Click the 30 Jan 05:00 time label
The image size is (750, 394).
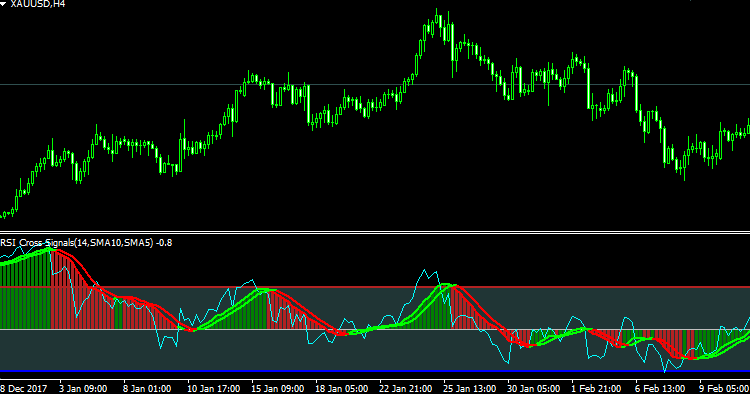533,388
